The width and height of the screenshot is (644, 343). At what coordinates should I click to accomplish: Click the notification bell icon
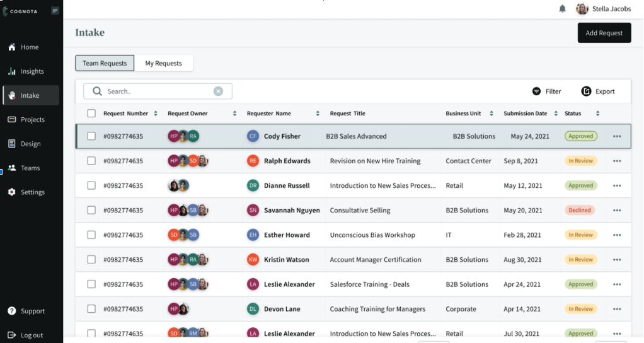tap(562, 9)
